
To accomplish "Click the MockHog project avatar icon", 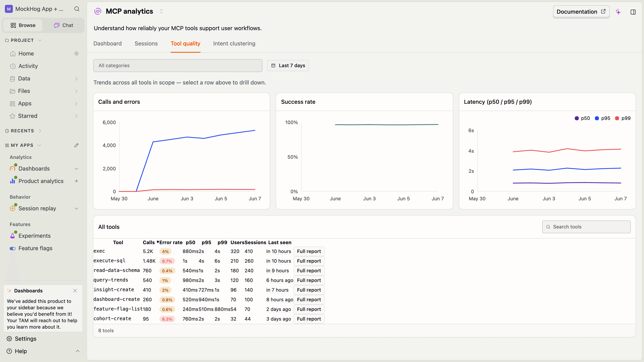I will pos(9,9).
